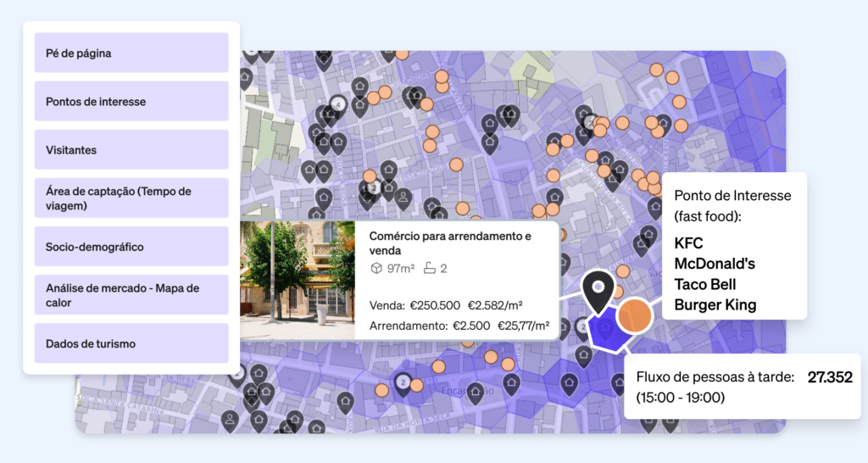This screenshot has width=868, height=463.
Task: Choose the Visitantes menu entry
Action: 131,149
